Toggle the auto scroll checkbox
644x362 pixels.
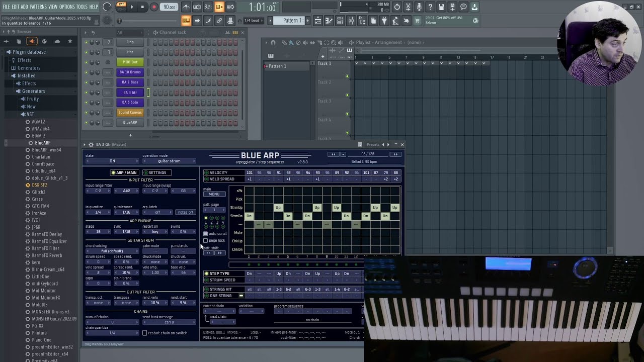(x=205, y=234)
